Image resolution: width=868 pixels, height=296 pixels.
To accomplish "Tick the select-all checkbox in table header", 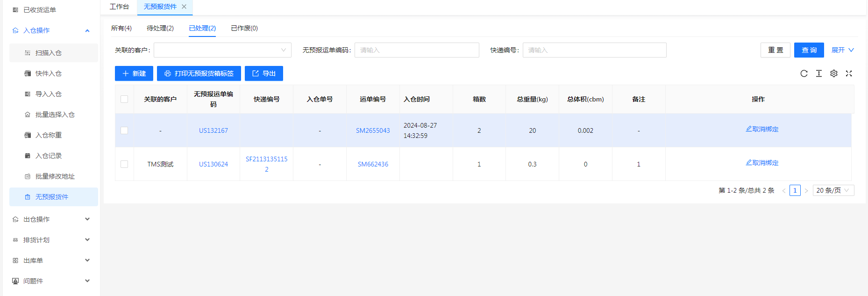I will pos(124,99).
